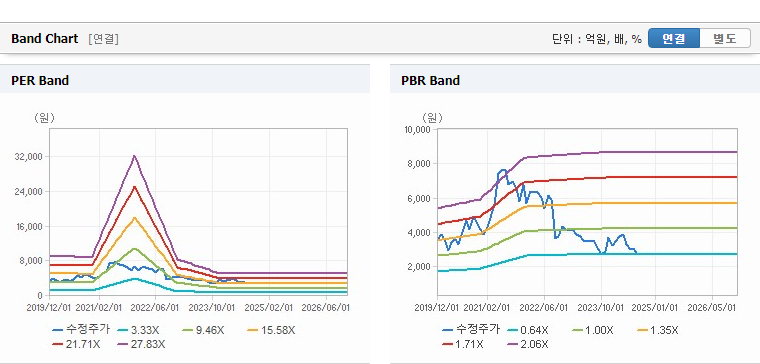Viewport: 760px width, 364px height.
Task: Toggle the 15.58X legend entry
Action: (271, 330)
